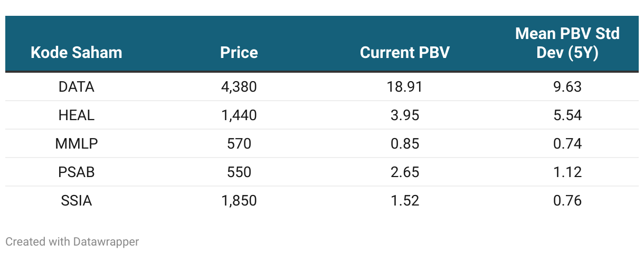Select the SSIA stock code cell
The width and height of the screenshot is (644, 254).
pyautogui.click(x=76, y=201)
